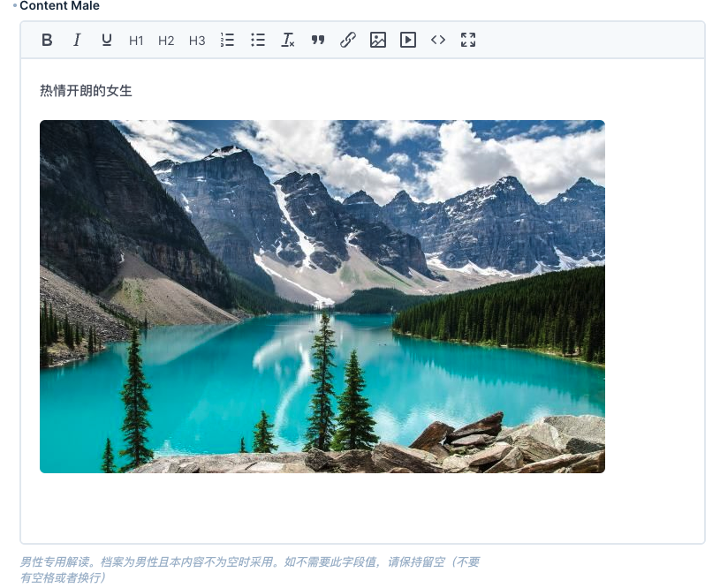Screen dimensions: 720x588
Task: Click the Content Male field label
Action: (59, 6)
